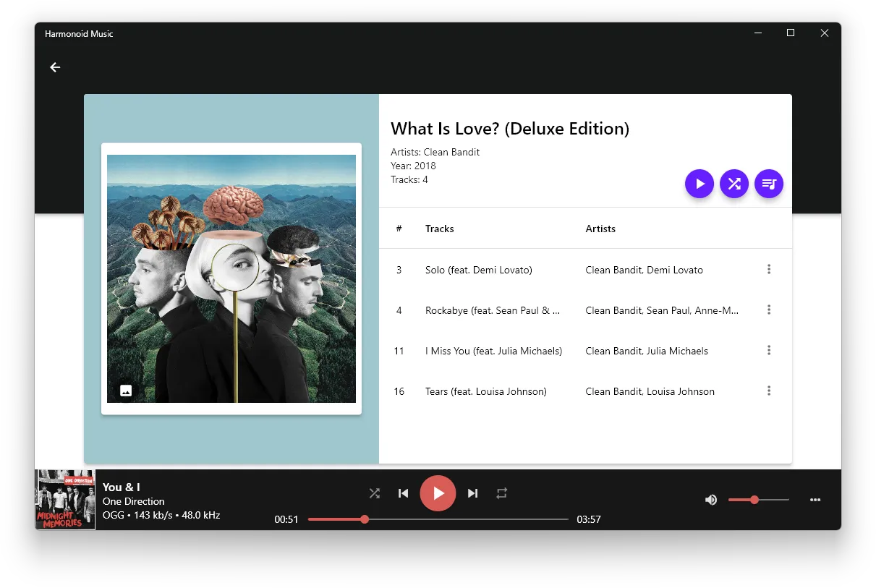
Task: Click the What Is Love album cover art
Action: 231,278
